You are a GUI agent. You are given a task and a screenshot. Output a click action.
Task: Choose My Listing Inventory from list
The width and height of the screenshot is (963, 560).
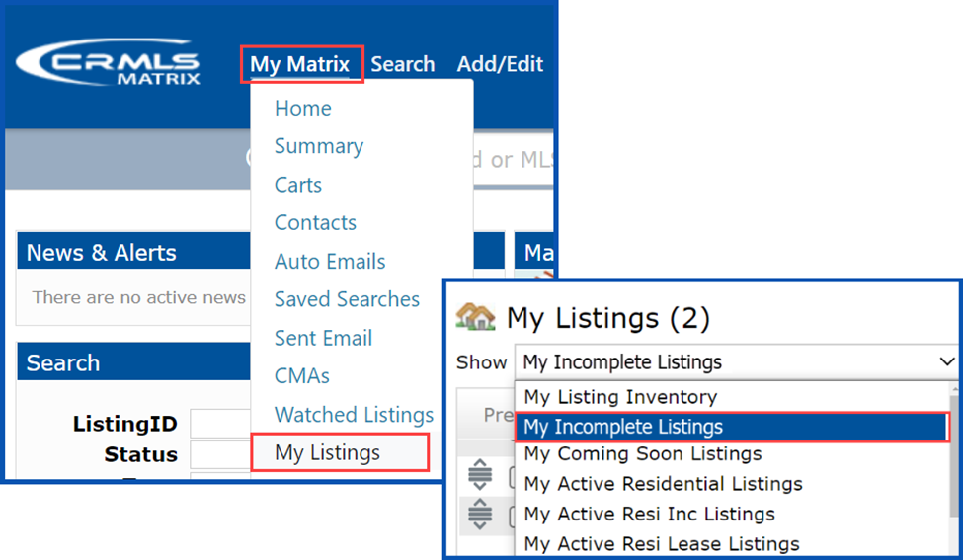(x=620, y=397)
